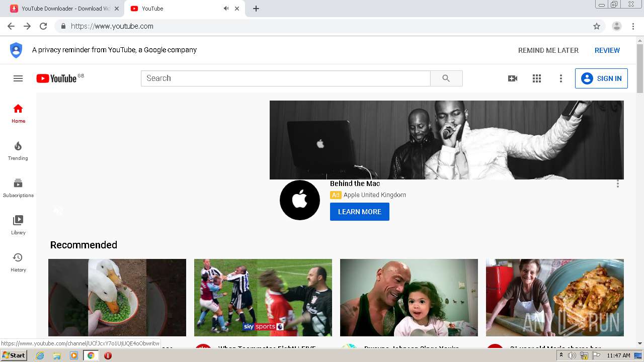Launch Internet Explorer from taskbar

click(40, 355)
